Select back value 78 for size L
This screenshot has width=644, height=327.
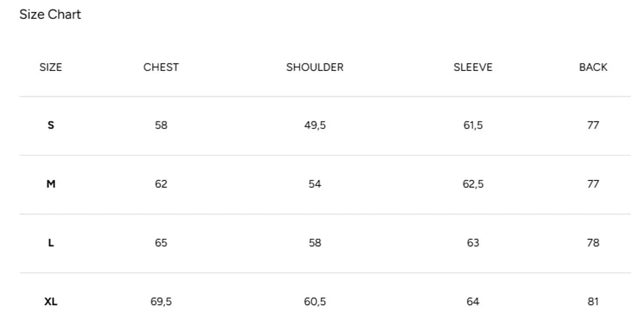593,243
